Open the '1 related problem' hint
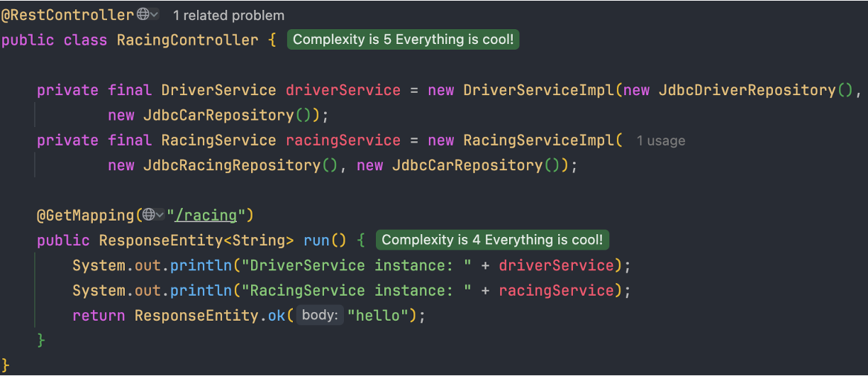The height and width of the screenshot is (376, 868). point(228,15)
